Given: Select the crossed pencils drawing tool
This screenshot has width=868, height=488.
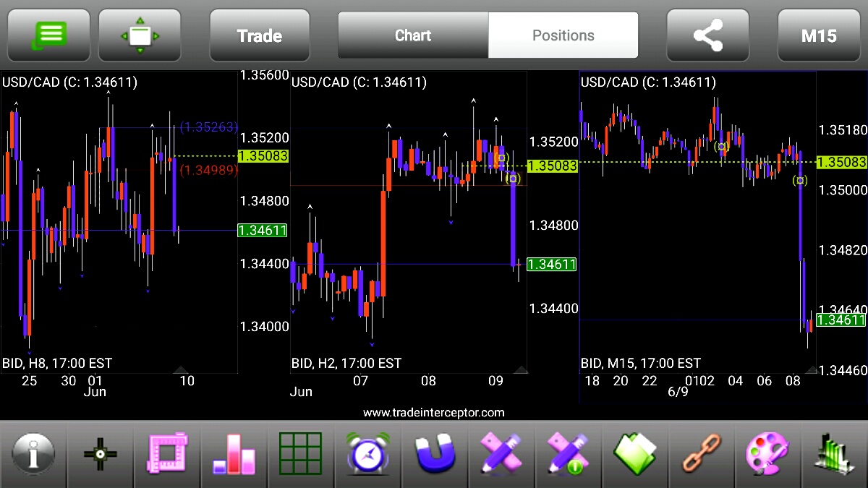Looking at the screenshot, I should coord(501,455).
